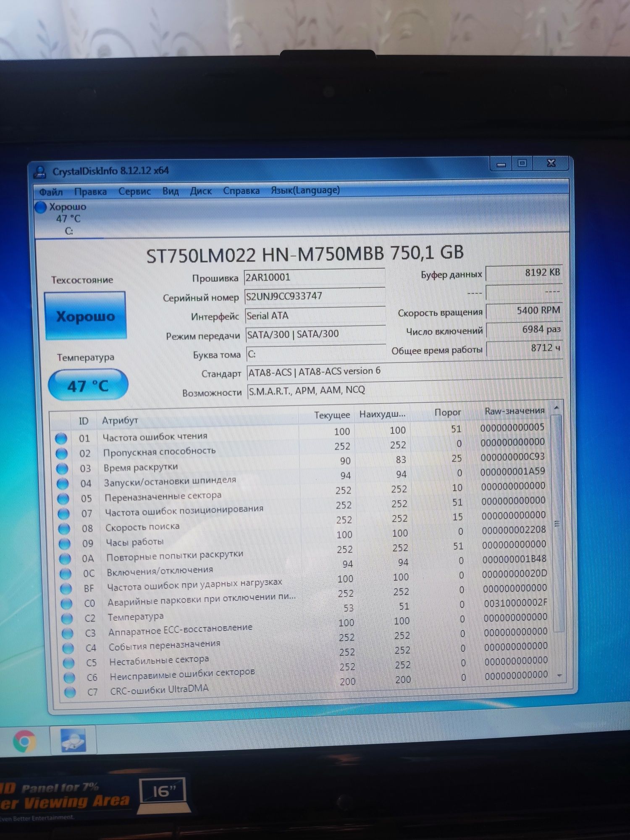This screenshot has width=630, height=840.
Task: Click CrystalDiskInfo taskbar icon
Action: point(73,740)
